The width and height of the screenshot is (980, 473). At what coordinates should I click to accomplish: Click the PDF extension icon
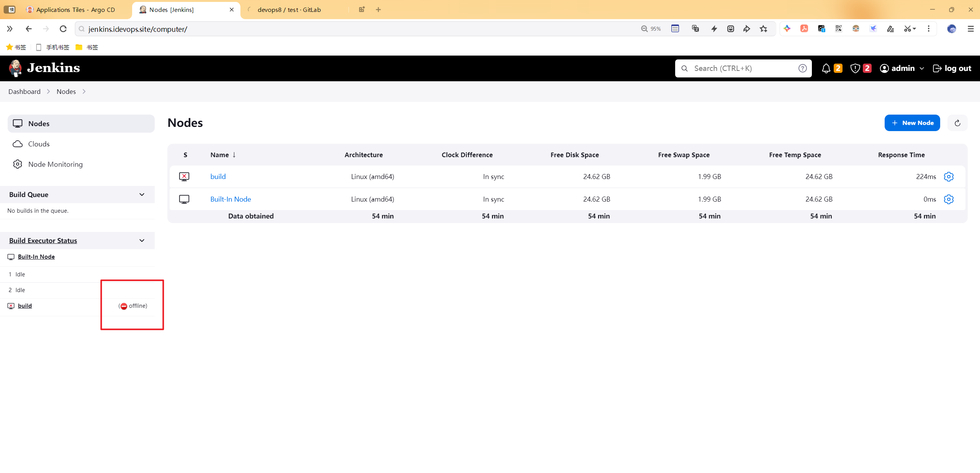804,29
